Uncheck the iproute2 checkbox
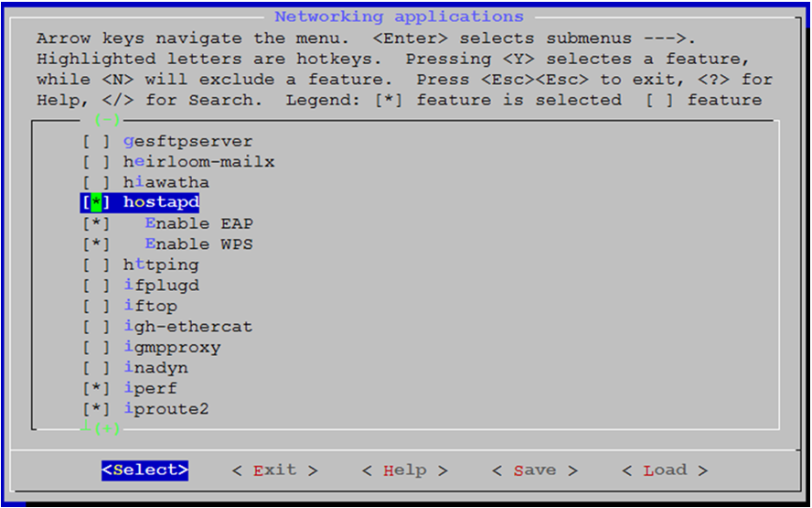Screen dimensions: 812x508 [x=96, y=409]
